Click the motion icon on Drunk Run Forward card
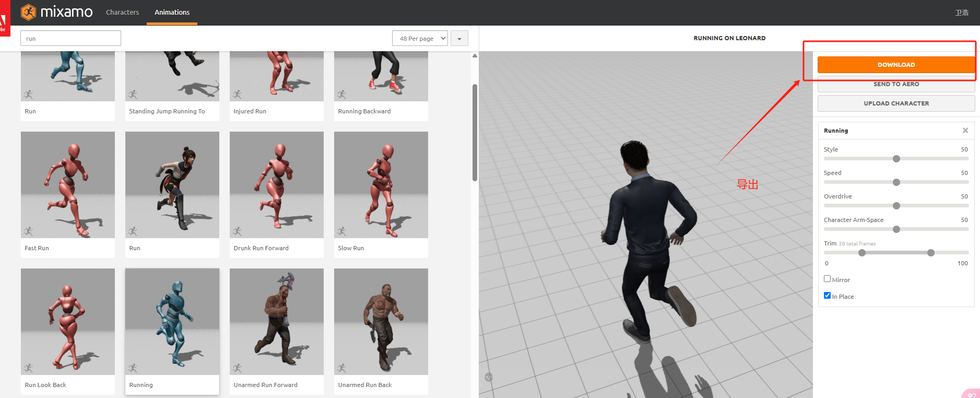This screenshot has height=398, width=980. click(237, 231)
